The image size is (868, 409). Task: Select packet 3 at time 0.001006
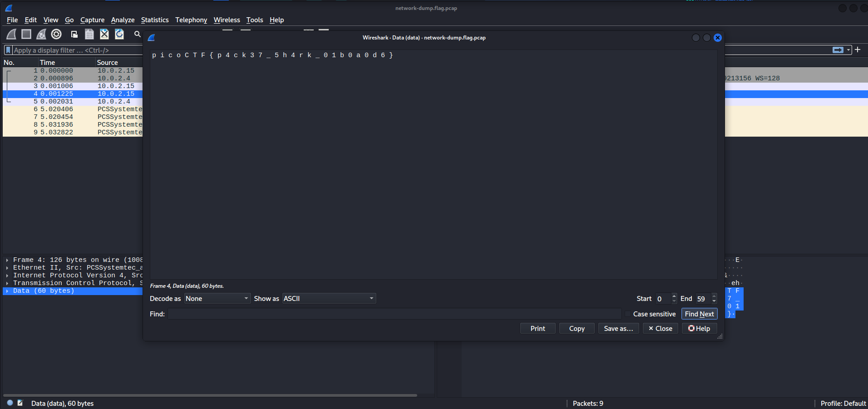73,86
